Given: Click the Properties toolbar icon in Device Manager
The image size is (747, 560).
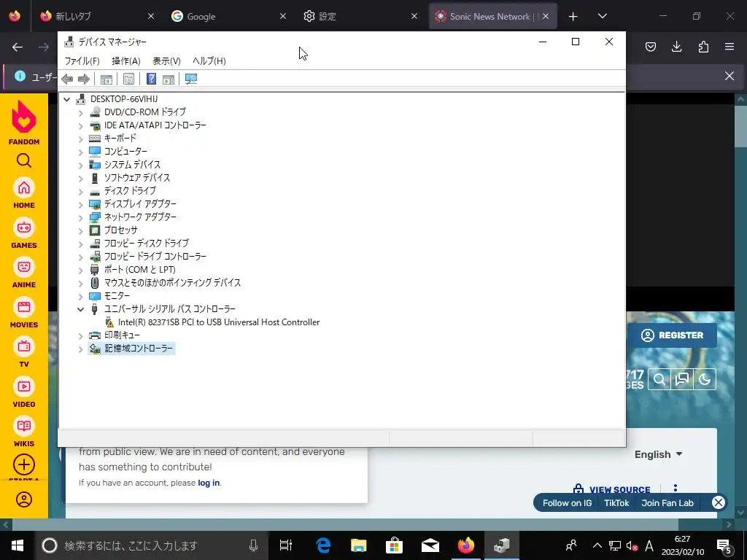Looking at the screenshot, I should tap(128, 79).
